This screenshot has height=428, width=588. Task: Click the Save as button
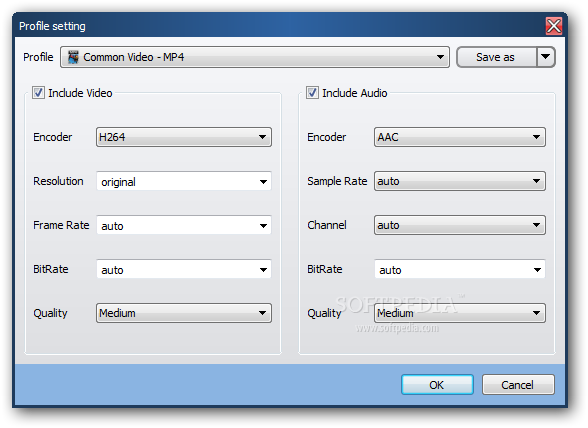coord(496,57)
